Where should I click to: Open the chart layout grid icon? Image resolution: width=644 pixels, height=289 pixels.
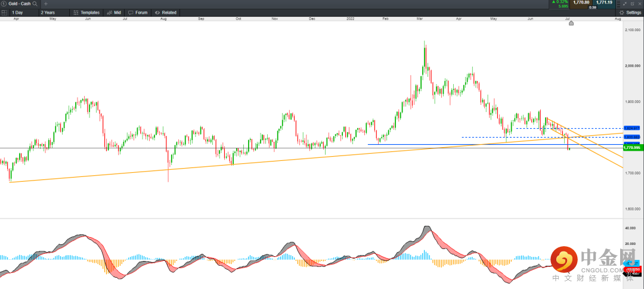click(4, 13)
